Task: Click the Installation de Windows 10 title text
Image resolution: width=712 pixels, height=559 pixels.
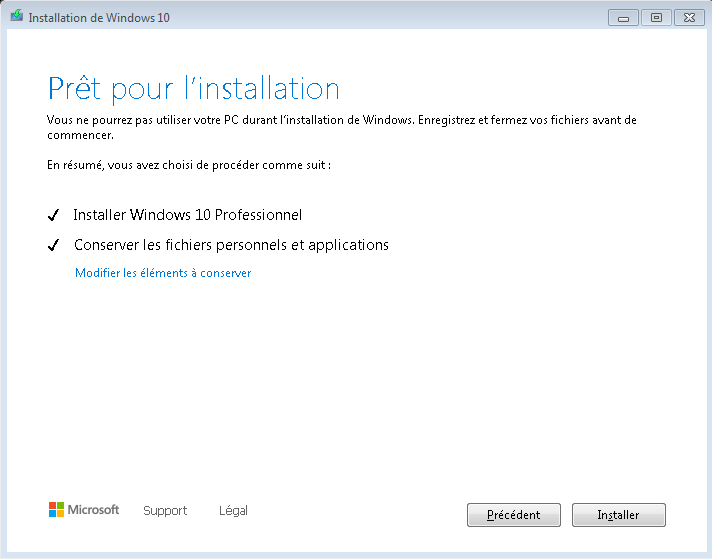Action: click(x=99, y=18)
